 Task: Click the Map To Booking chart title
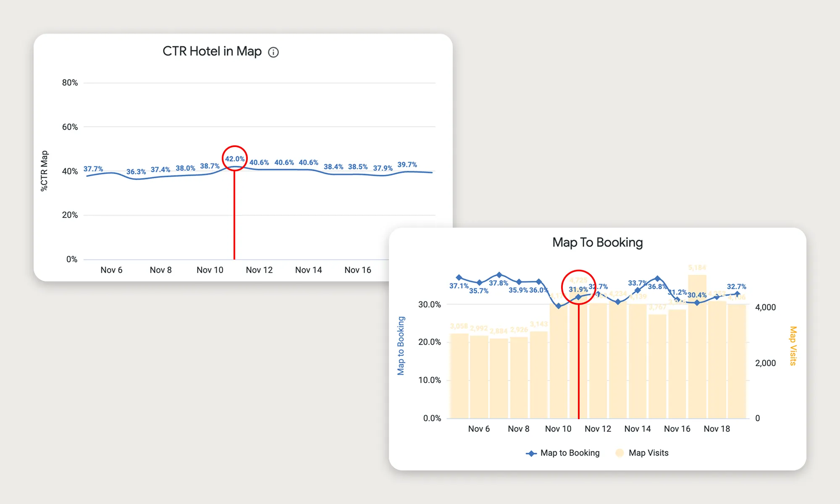pos(597,242)
